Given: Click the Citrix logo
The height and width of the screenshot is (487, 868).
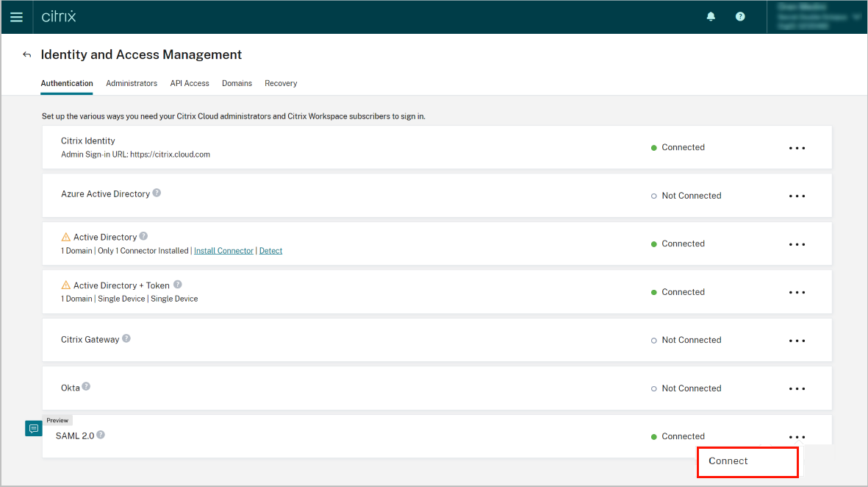Looking at the screenshot, I should [59, 16].
